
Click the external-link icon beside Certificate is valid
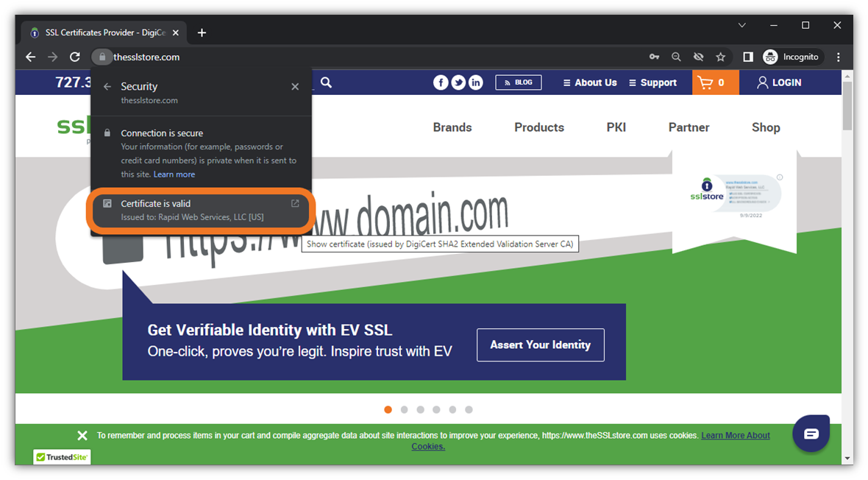pyautogui.click(x=295, y=203)
